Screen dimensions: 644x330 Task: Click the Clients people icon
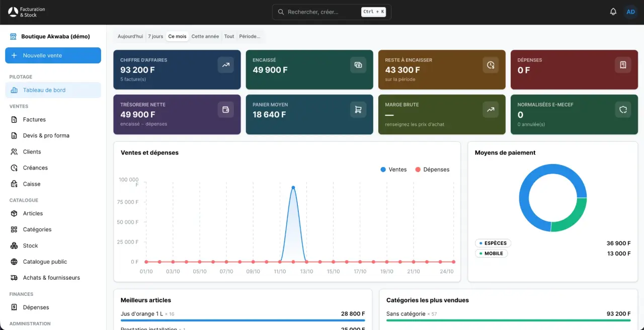click(x=14, y=151)
